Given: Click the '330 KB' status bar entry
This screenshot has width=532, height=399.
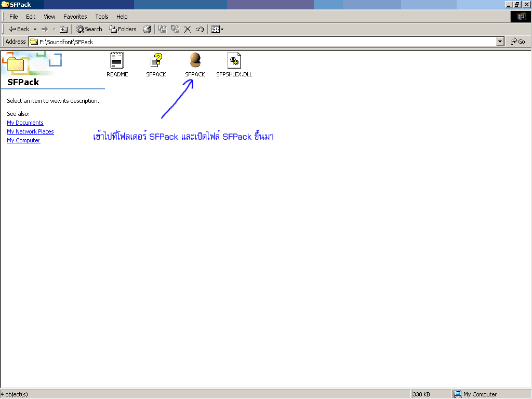Looking at the screenshot, I should (x=421, y=394).
